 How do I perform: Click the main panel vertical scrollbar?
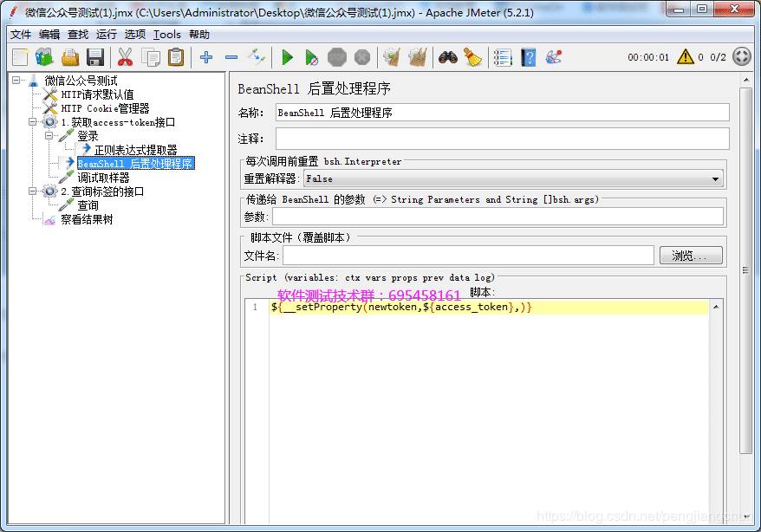(746, 270)
